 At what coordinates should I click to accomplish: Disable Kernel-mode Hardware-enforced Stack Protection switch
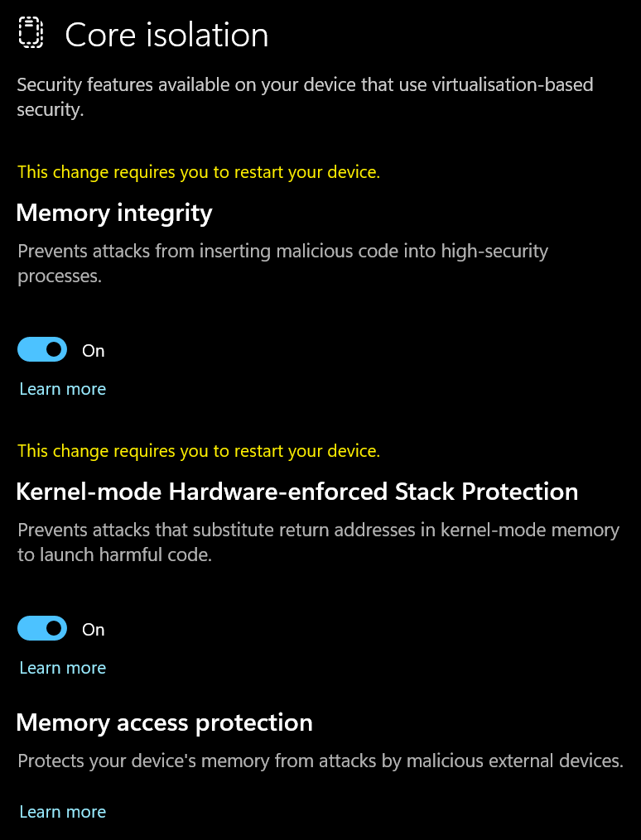pos(42,629)
